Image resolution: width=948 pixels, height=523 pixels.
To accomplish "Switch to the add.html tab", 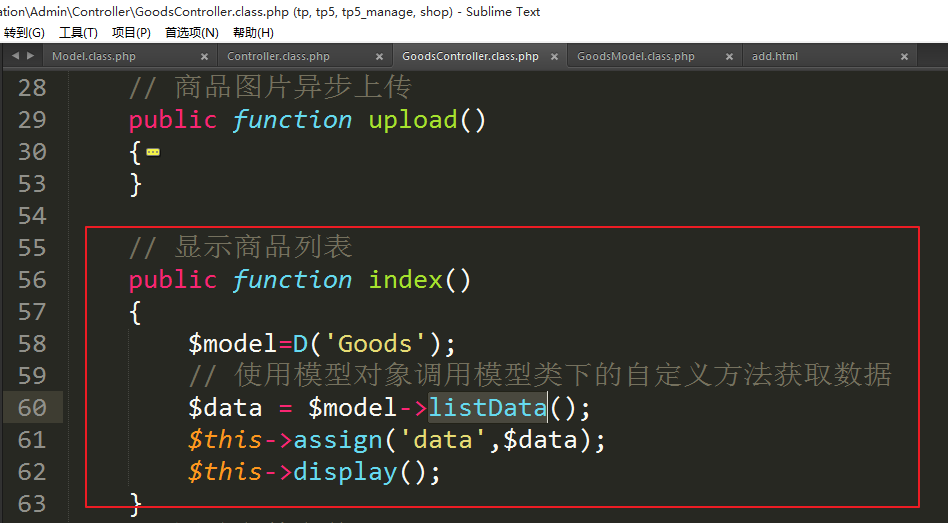I will tap(775, 57).
